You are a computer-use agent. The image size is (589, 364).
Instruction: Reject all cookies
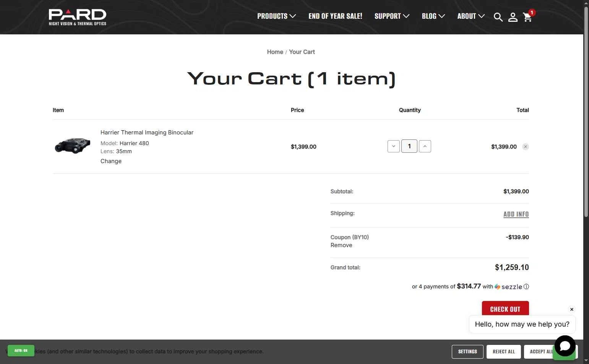[x=504, y=352]
